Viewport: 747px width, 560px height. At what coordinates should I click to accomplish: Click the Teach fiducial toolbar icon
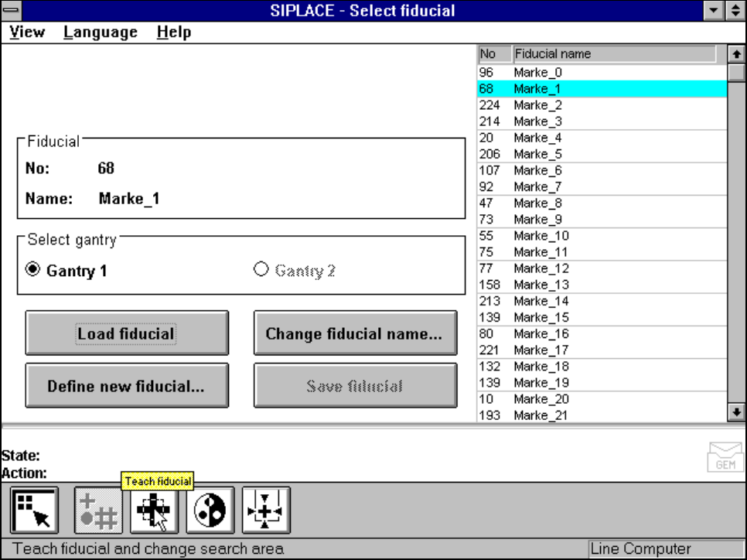[x=154, y=510]
